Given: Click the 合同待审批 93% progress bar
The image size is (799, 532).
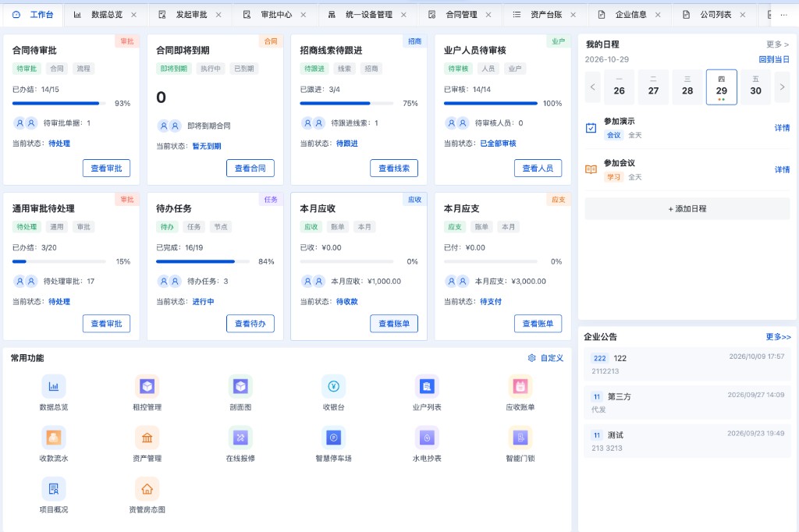Looking at the screenshot, I should click(59, 104).
